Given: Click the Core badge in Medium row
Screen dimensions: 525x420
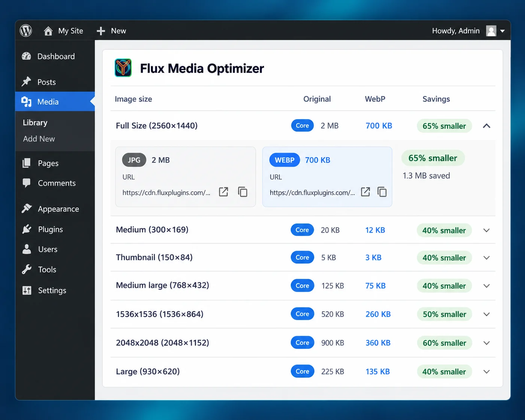Looking at the screenshot, I should pyautogui.click(x=302, y=230).
